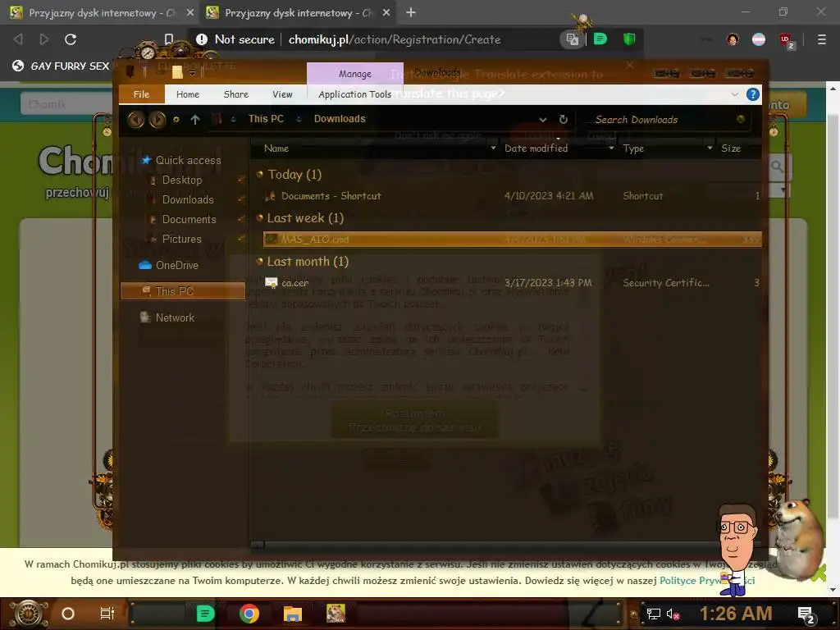Click This PC in the breadcrumb path
840x630 pixels.
[x=266, y=119]
